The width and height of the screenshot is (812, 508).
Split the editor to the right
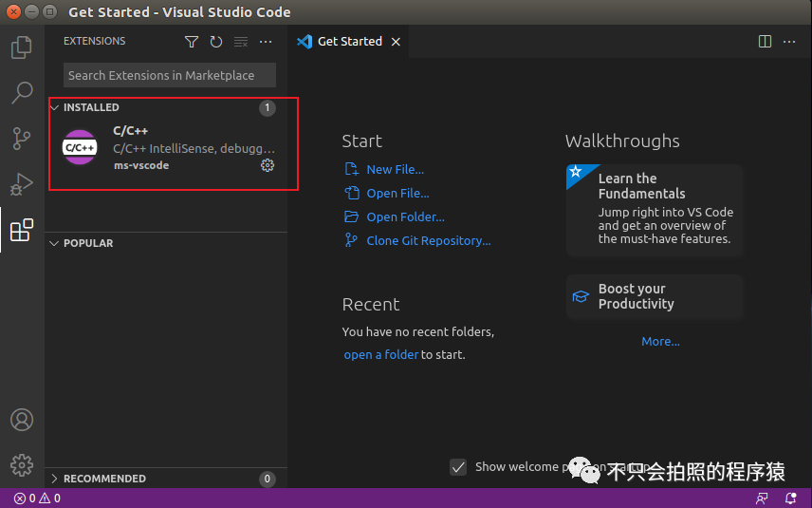click(x=765, y=42)
